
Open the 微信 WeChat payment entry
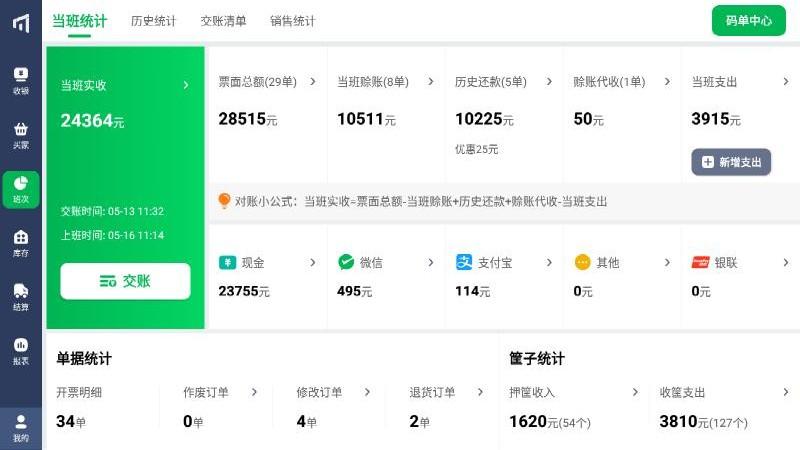[385, 263]
